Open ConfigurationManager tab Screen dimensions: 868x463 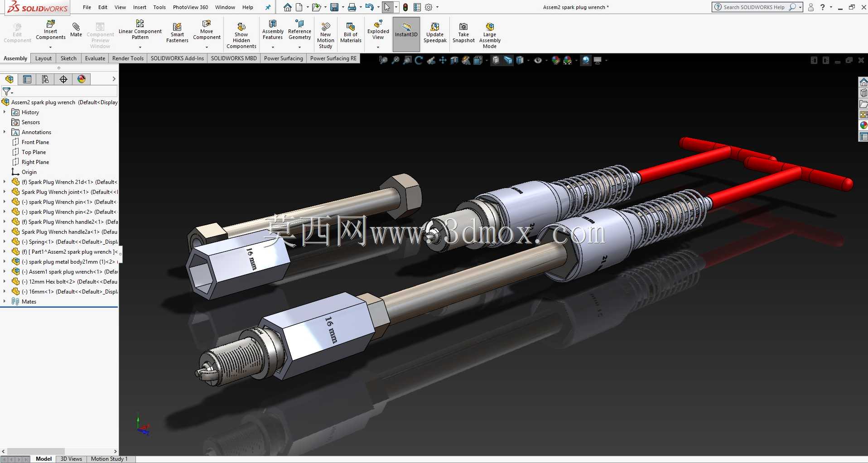coord(45,79)
